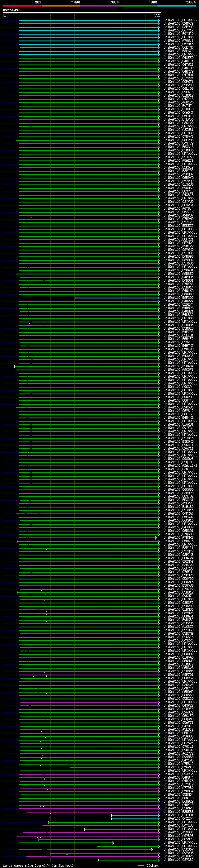Select hit label UniRef100_B5K4D1
This screenshot has height=868, width=199.
(x=178, y=270)
